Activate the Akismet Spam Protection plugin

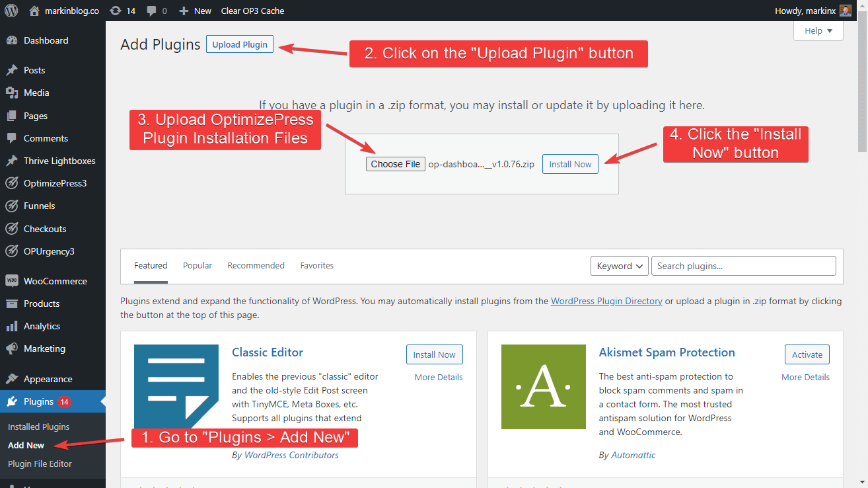(x=807, y=354)
